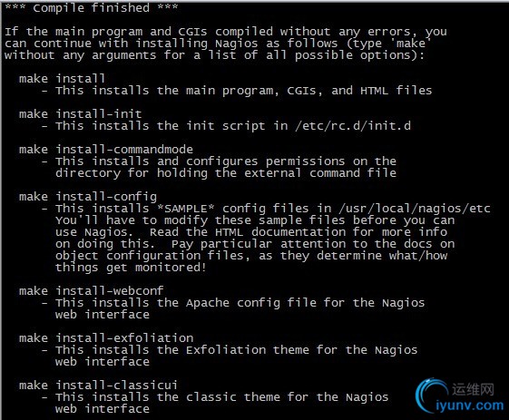The image size is (509, 420).
Task: Click the /etc/rc.d/init.d path text
Action: [x=353, y=125]
